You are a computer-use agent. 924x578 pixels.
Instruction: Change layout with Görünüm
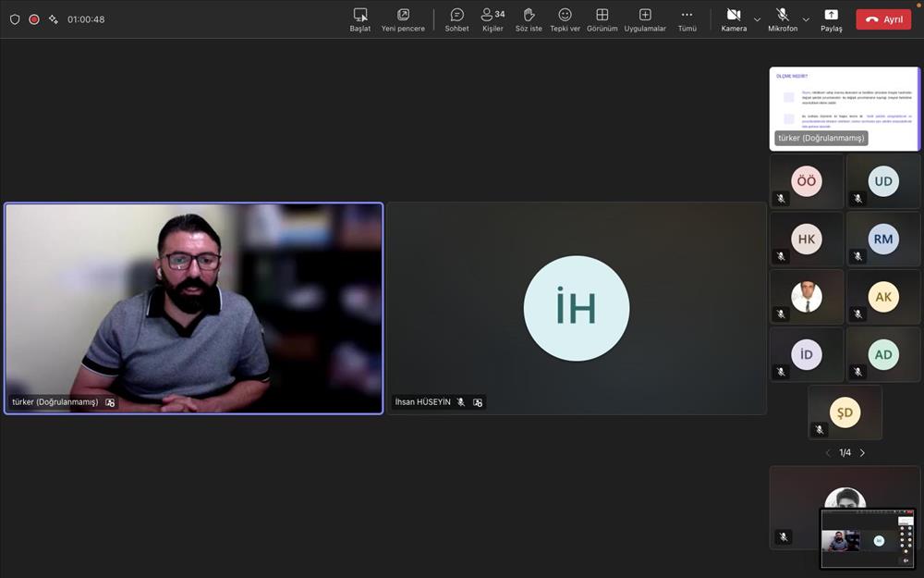pos(602,19)
